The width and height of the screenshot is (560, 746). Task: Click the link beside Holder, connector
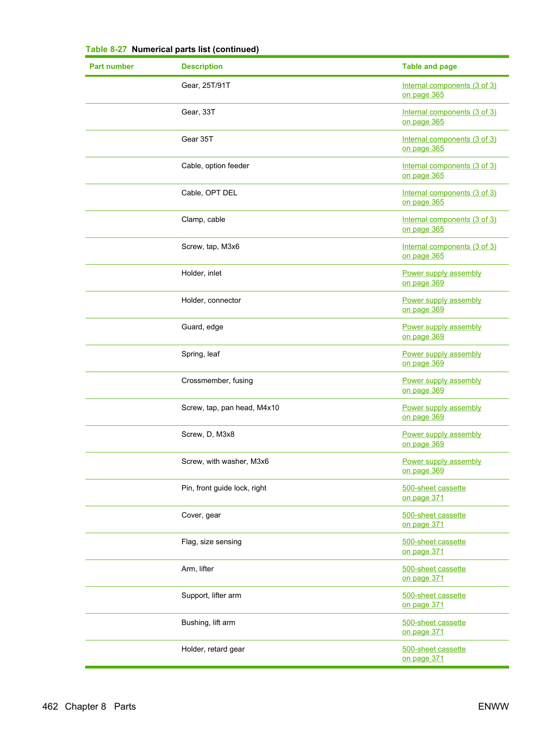pos(441,305)
